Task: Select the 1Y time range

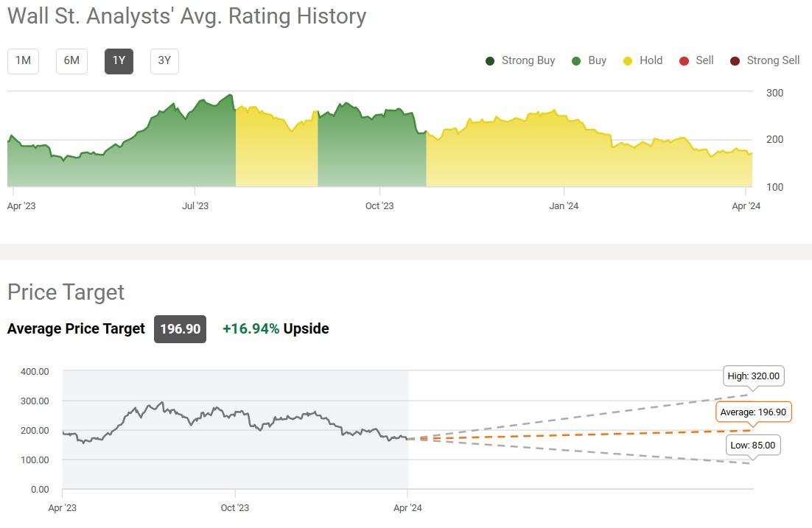Action: tap(119, 61)
